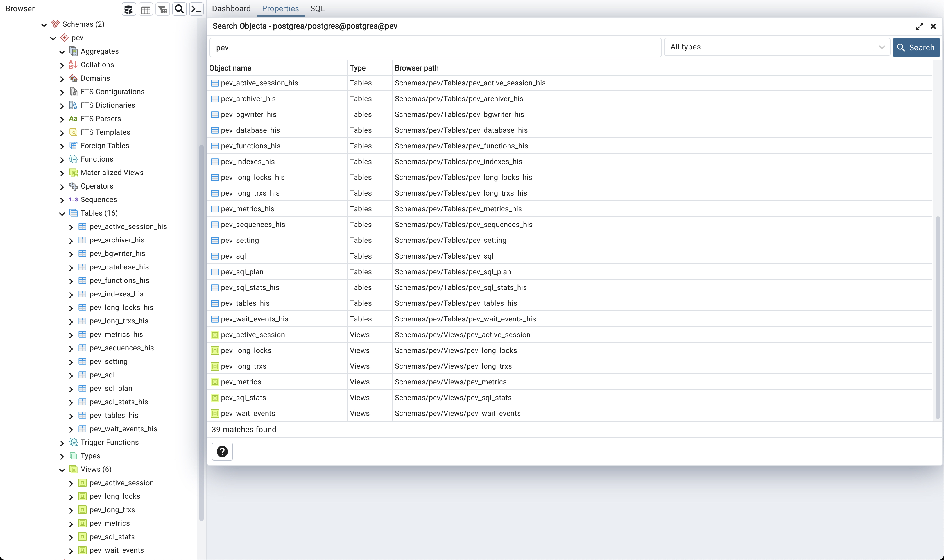Click inside the search text field

click(x=434, y=47)
